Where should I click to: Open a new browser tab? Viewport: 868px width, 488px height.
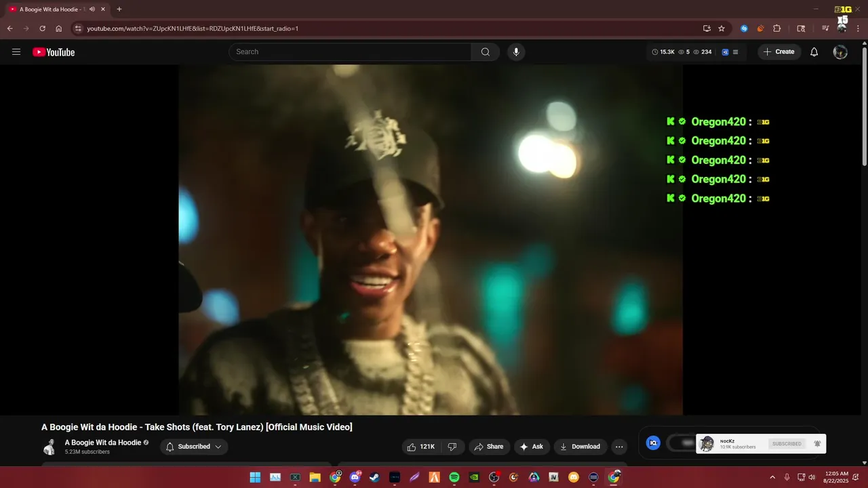point(119,9)
